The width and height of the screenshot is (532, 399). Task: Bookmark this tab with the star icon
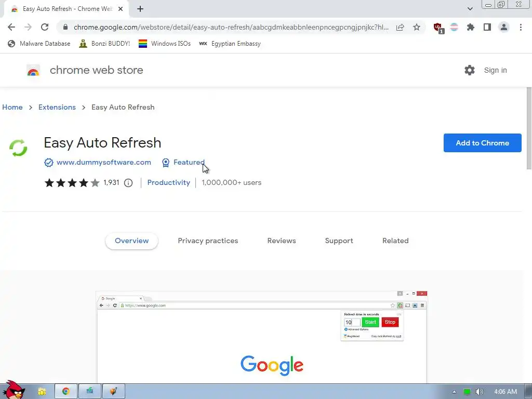[x=417, y=27]
